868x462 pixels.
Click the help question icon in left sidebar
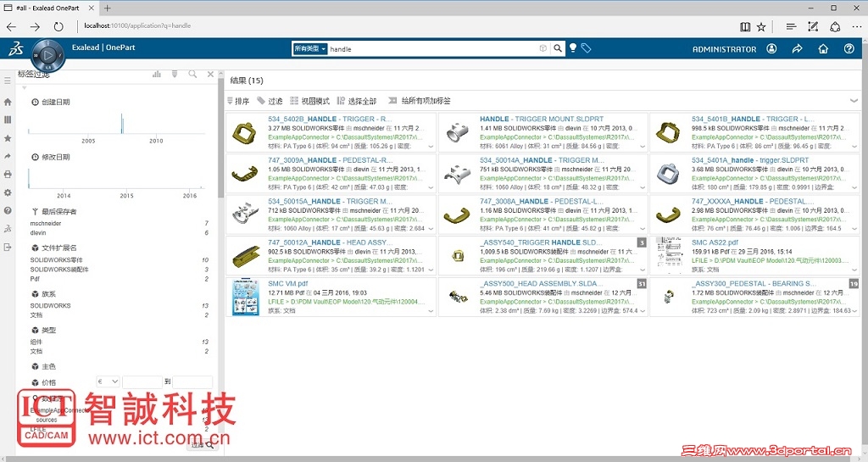(7, 210)
